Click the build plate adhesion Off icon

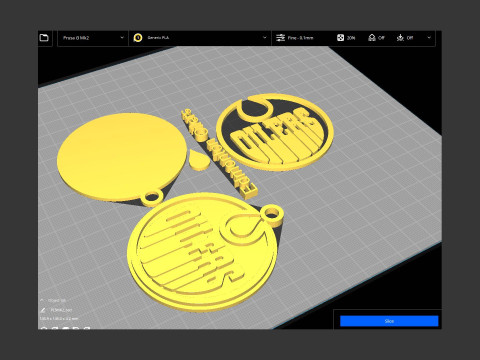pyautogui.click(x=400, y=38)
